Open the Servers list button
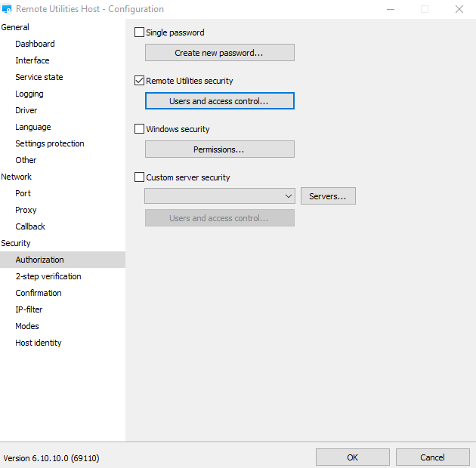Viewport: 476px width, 468px height. (327, 196)
